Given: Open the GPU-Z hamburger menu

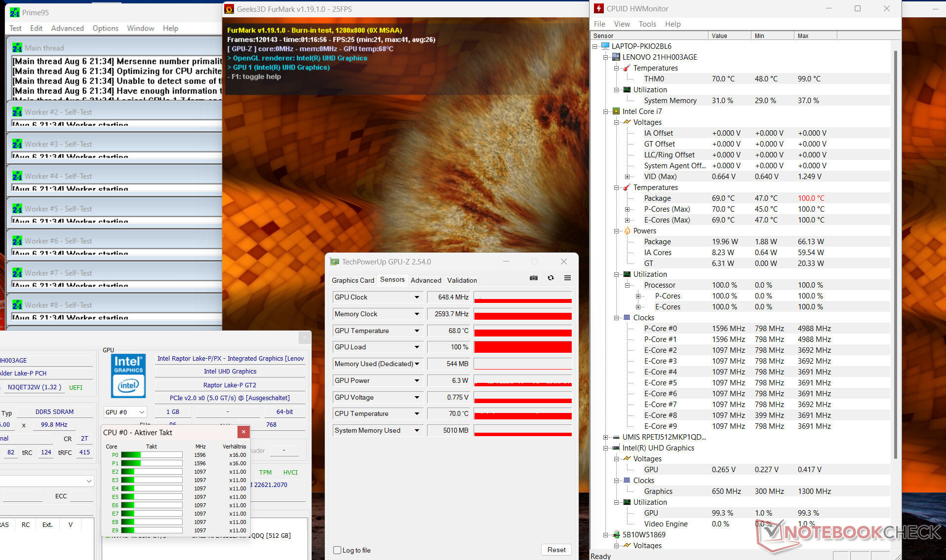Looking at the screenshot, I should click(567, 278).
